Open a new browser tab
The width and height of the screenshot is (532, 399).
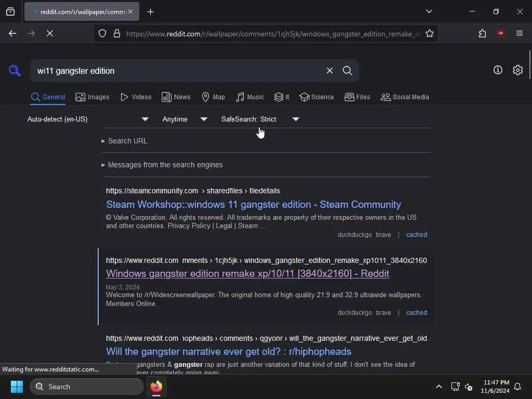tap(150, 12)
